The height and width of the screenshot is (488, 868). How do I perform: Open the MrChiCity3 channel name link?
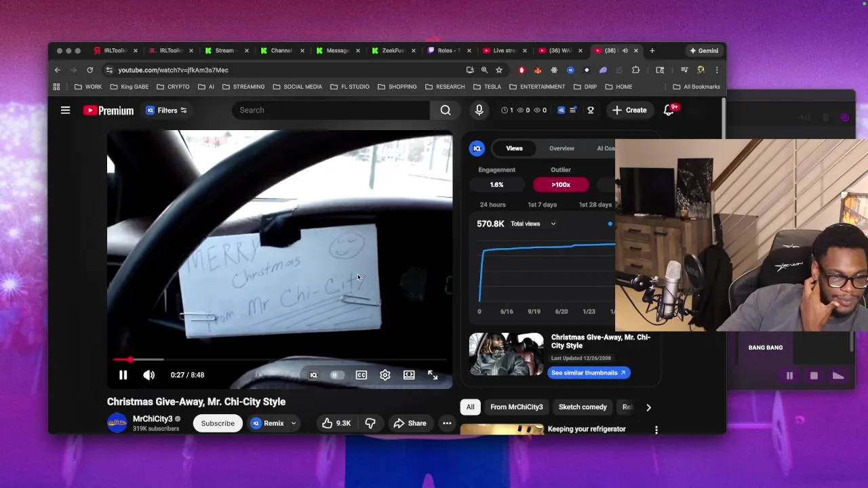tap(153, 419)
